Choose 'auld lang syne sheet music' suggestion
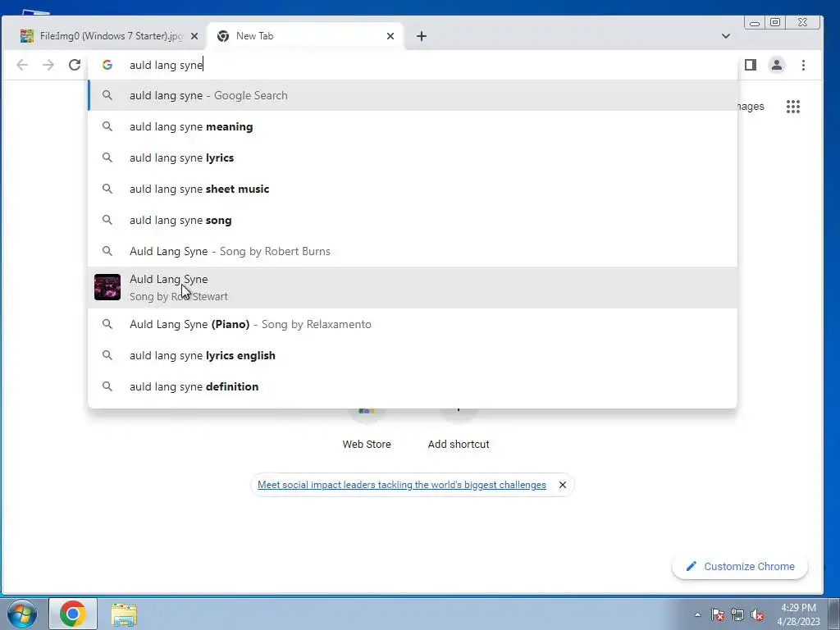 [413, 189]
